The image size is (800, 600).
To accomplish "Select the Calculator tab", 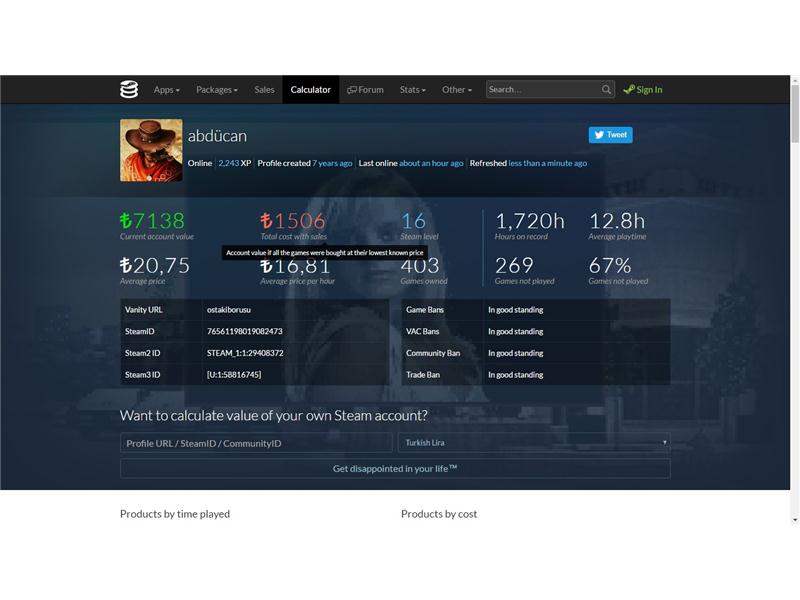I will point(311,89).
